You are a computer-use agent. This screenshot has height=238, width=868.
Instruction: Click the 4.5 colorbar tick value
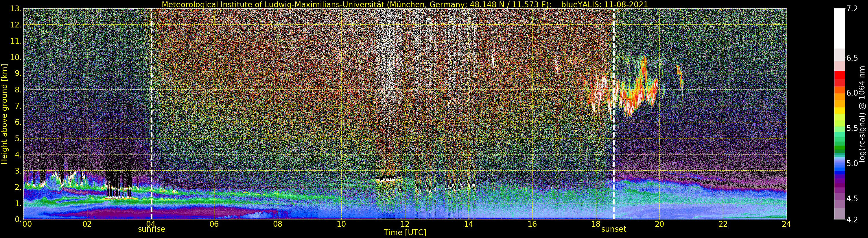pos(852,198)
